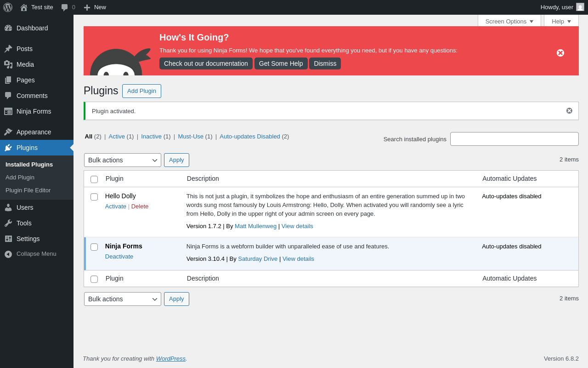Click Check out our documentation button
Viewport: 588px width, 368px height.
click(206, 63)
